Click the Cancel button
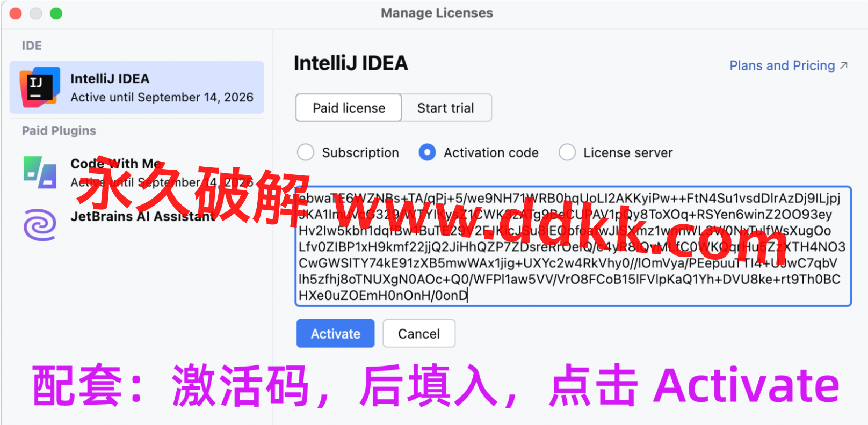Image resolution: width=868 pixels, height=425 pixels. tap(419, 334)
